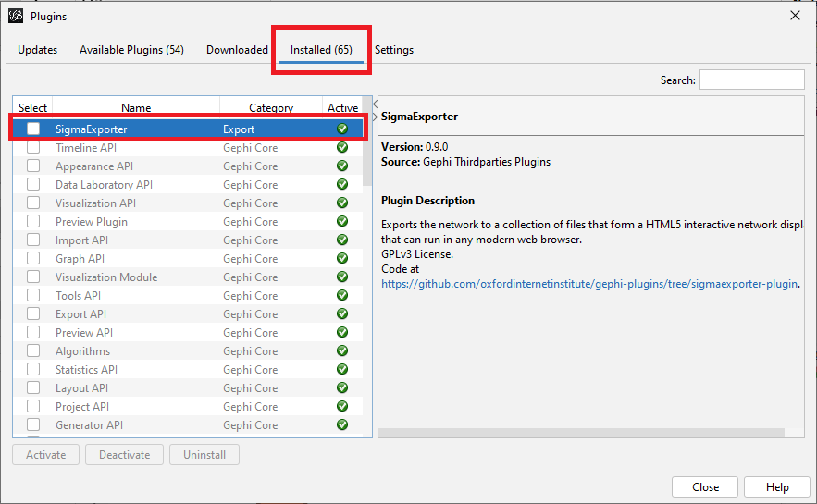This screenshot has height=504, width=817.
Task: Click active status icon for Layout API
Action: pos(342,387)
